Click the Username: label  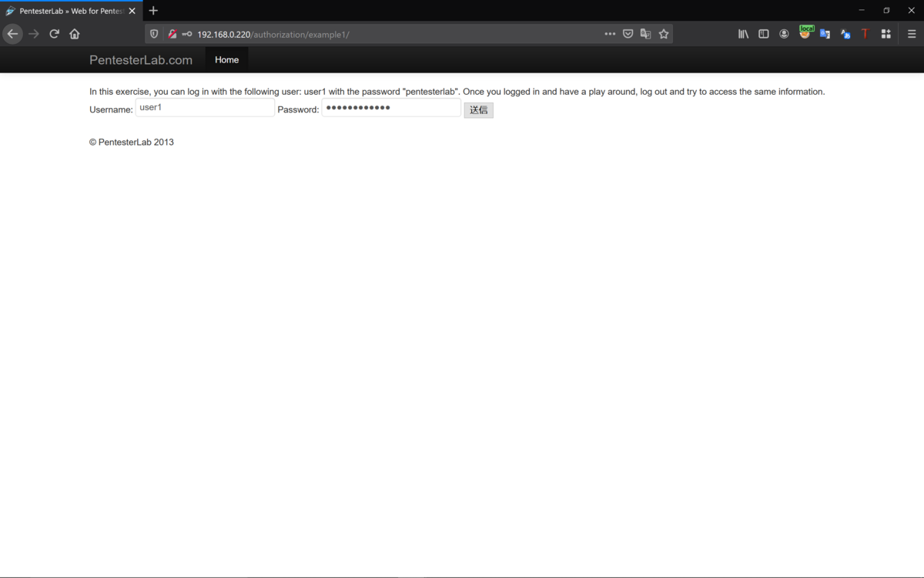tap(111, 109)
